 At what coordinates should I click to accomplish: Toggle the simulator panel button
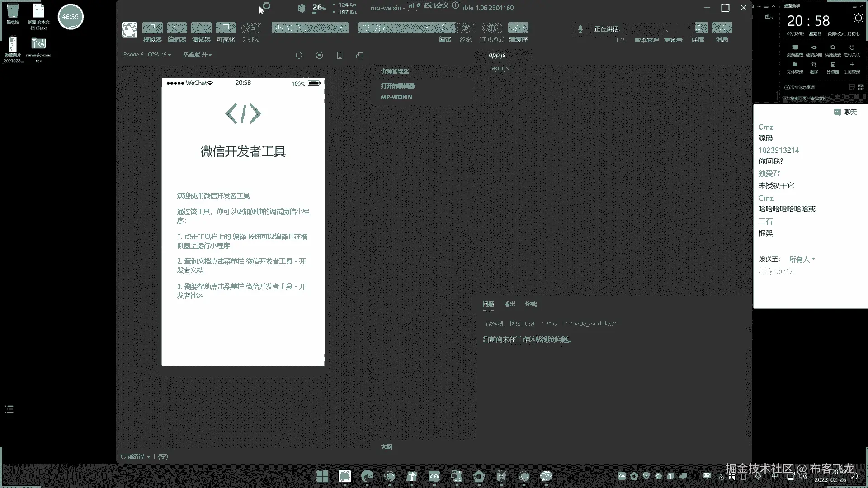click(152, 28)
